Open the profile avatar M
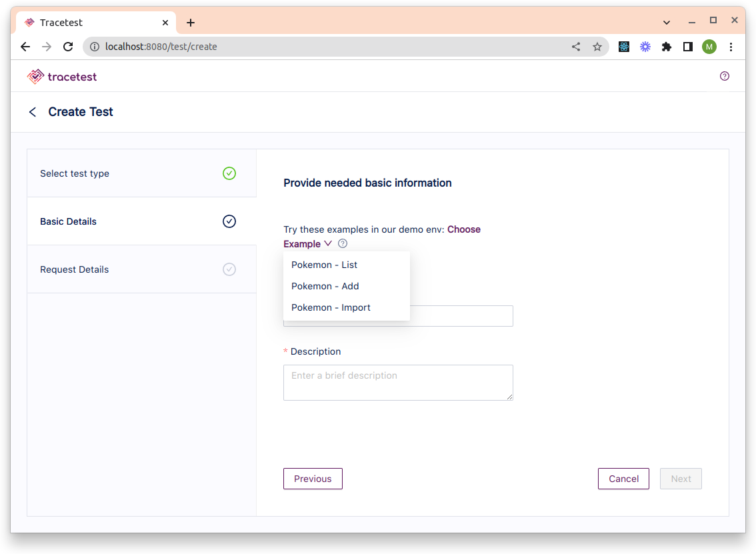 (x=709, y=47)
